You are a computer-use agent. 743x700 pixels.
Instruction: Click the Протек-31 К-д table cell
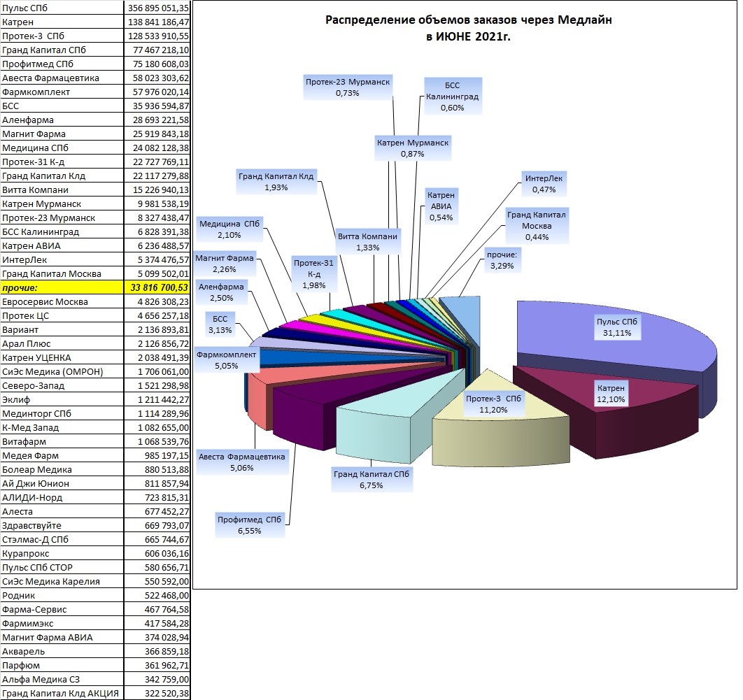tap(62, 162)
